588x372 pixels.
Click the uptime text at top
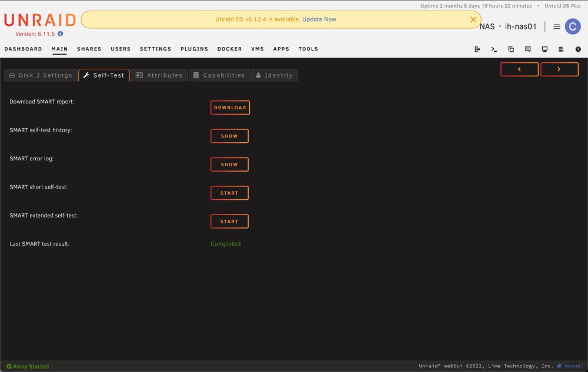coord(476,6)
